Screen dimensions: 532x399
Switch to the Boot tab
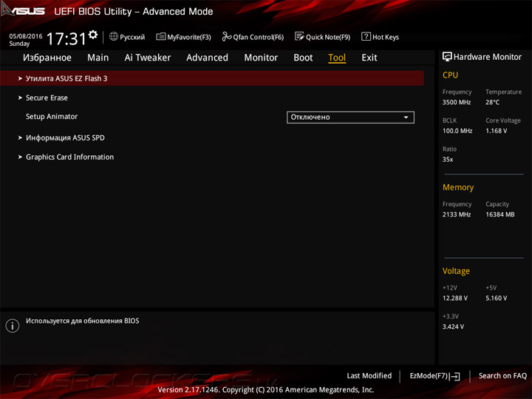pyautogui.click(x=303, y=58)
